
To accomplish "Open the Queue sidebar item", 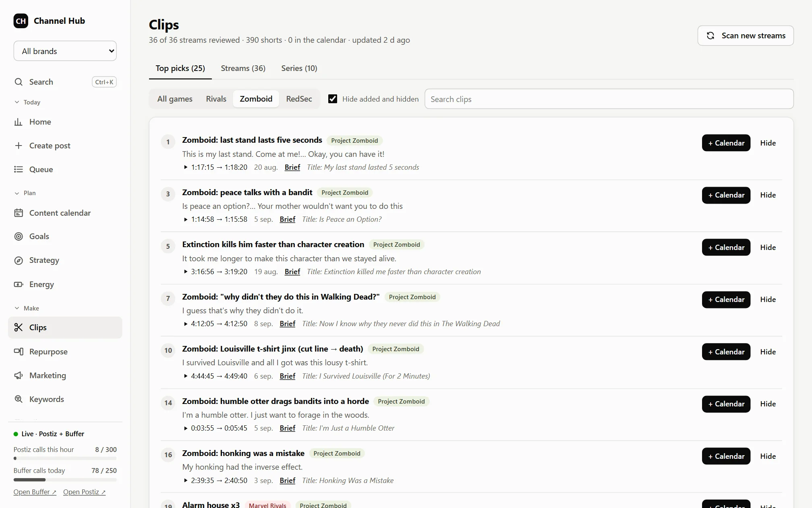I will click(65, 169).
